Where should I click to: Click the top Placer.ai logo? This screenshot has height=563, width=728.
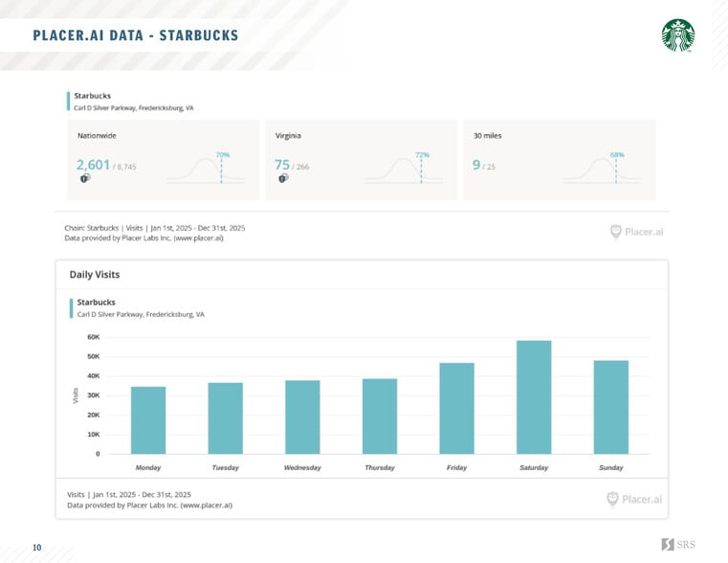tap(636, 231)
